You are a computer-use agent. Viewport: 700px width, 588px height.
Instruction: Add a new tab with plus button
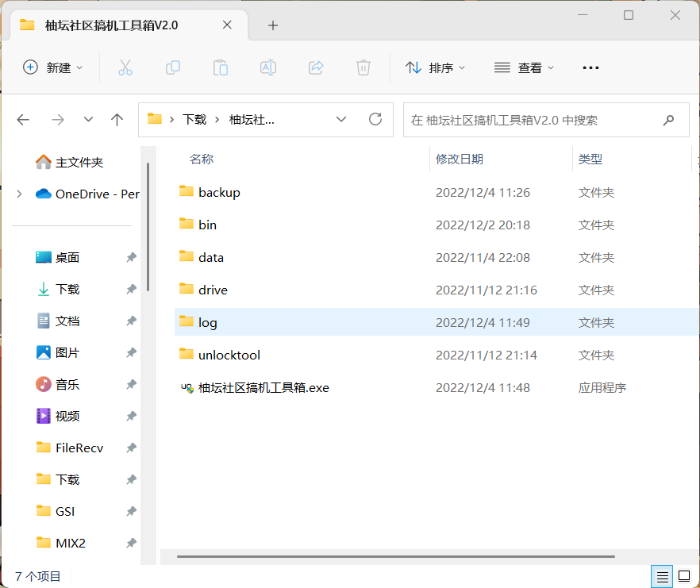click(x=273, y=25)
